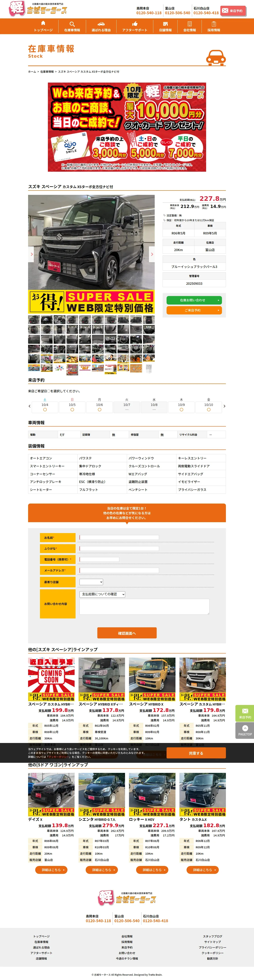254x980 pixels.
Task: Select the 10/6 Monday availability circle
Action: pos(100,410)
